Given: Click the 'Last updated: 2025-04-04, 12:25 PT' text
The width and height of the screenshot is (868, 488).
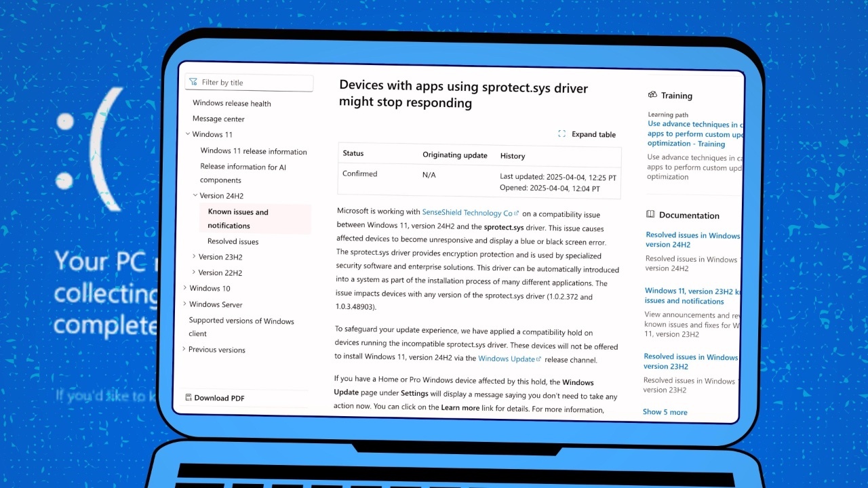Looking at the screenshot, I should pos(558,176).
